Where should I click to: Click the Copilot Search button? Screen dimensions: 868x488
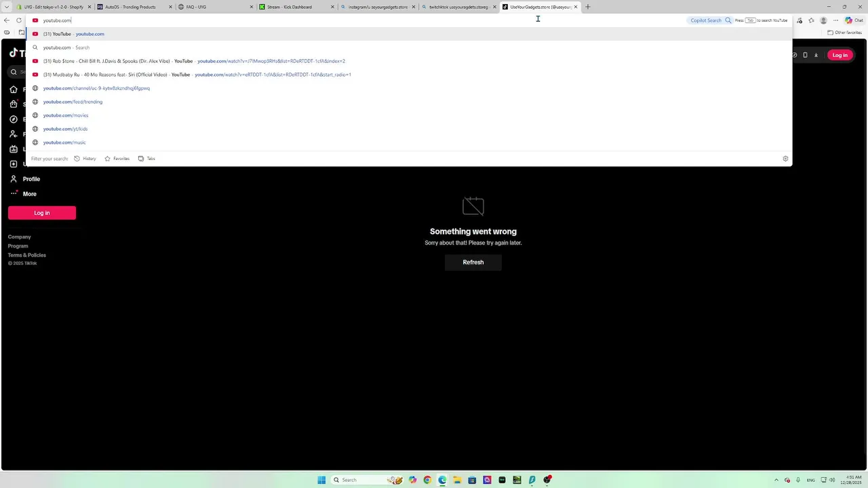tap(711, 20)
